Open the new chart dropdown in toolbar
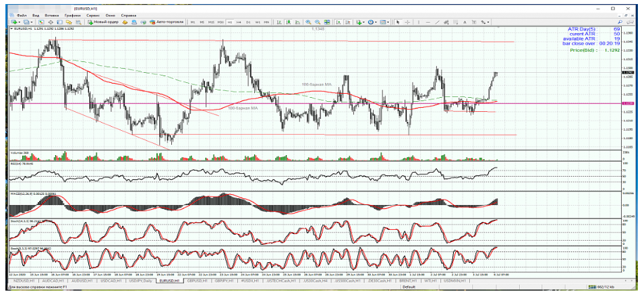This screenshot has width=644, height=298. coord(15,22)
